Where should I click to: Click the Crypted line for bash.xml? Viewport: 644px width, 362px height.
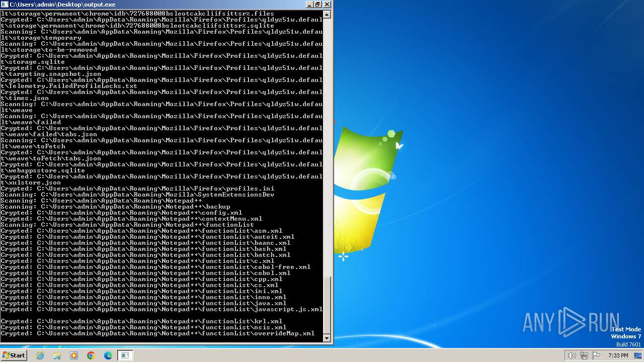[x=143, y=249]
